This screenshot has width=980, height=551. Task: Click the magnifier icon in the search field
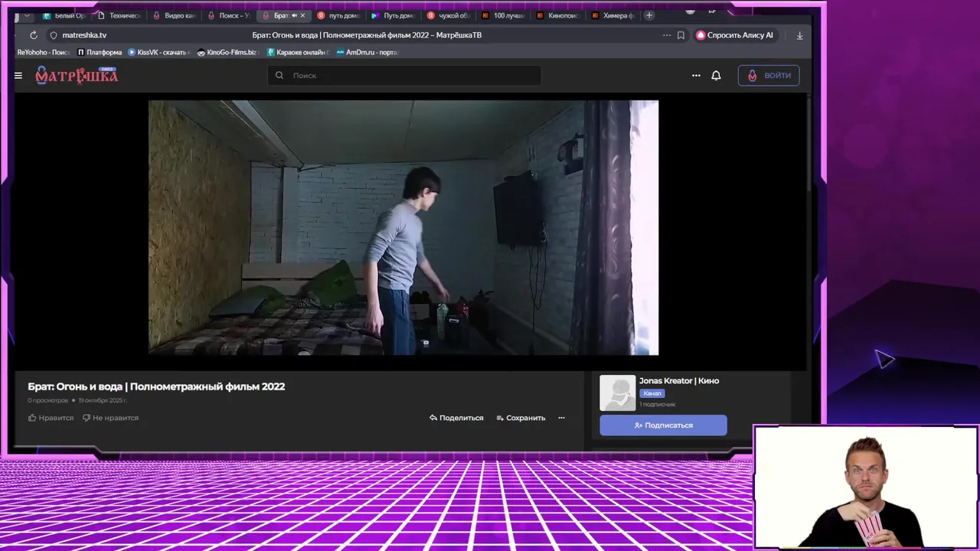click(279, 75)
